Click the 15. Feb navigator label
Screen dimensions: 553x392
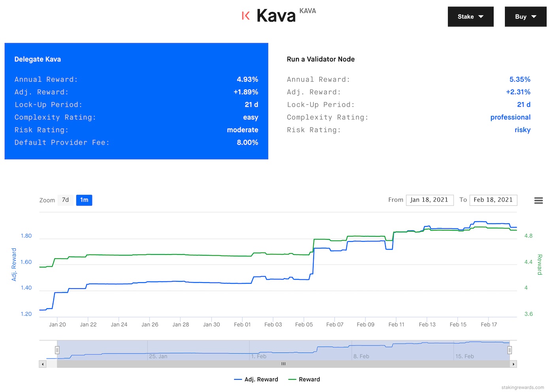tap(465, 356)
